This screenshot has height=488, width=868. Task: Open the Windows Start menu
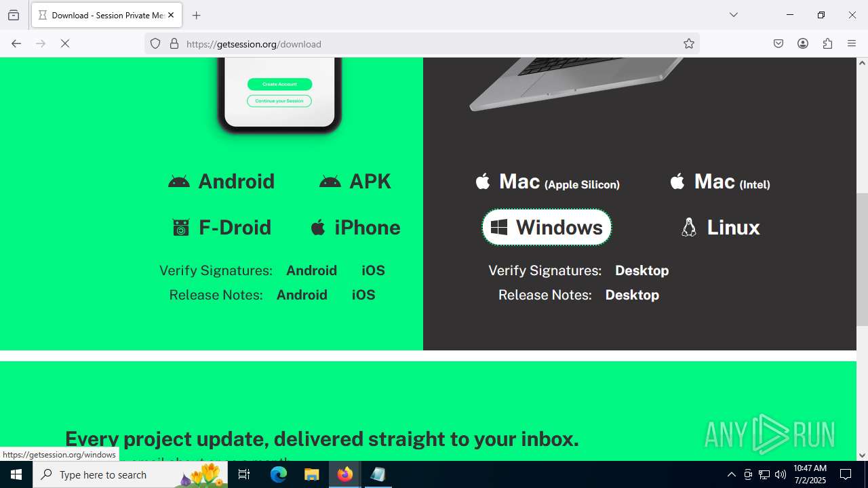[16, 474]
